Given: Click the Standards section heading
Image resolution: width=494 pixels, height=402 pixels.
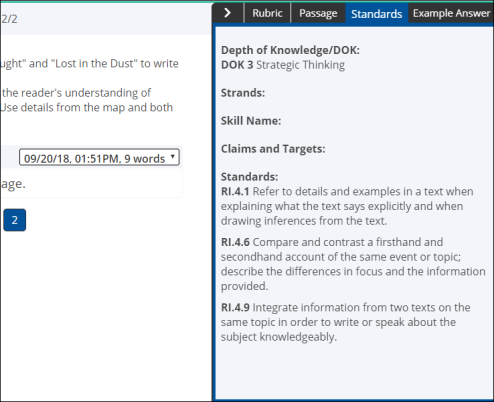Looking at the screenshot, I should click(x=249, y=177).
